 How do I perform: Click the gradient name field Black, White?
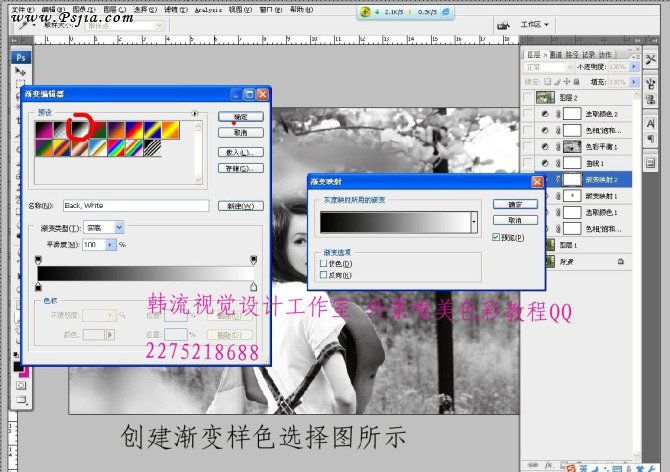(x=136, y=205)
